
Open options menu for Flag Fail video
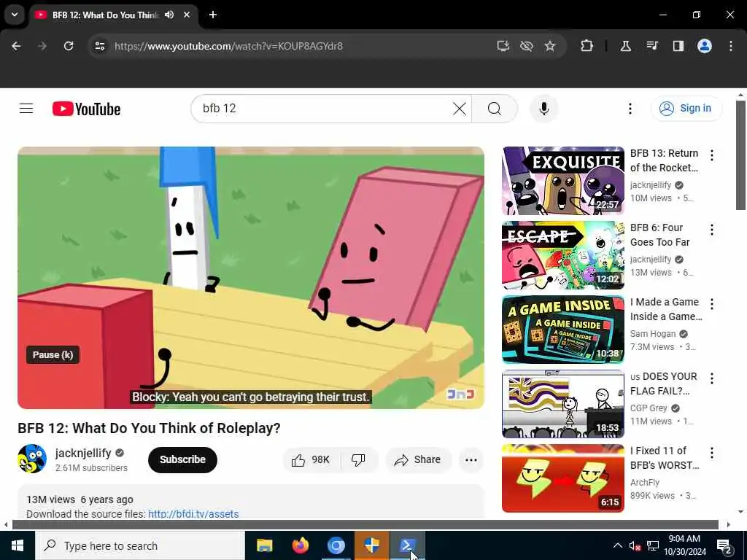pyautogui.click(x=712, y=378)
